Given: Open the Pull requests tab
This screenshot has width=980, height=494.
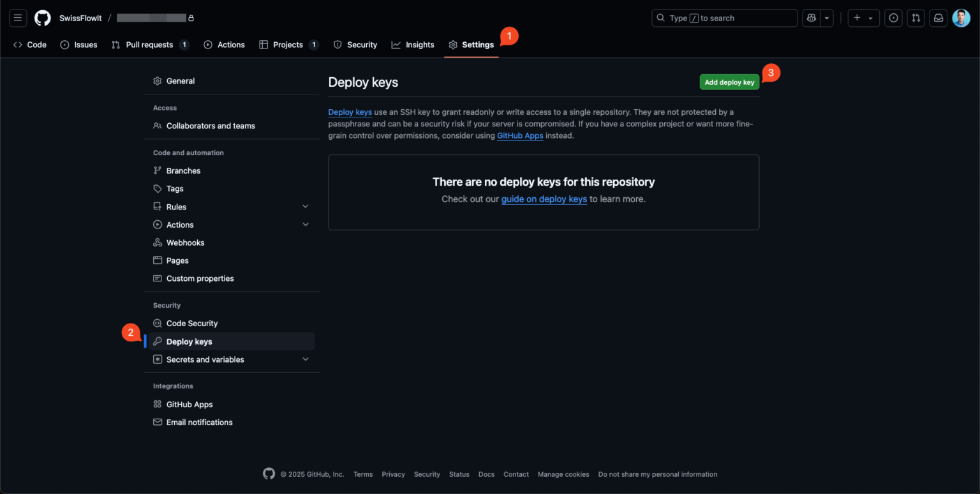Looking at the screenshot, I should [x=143, y=45].
